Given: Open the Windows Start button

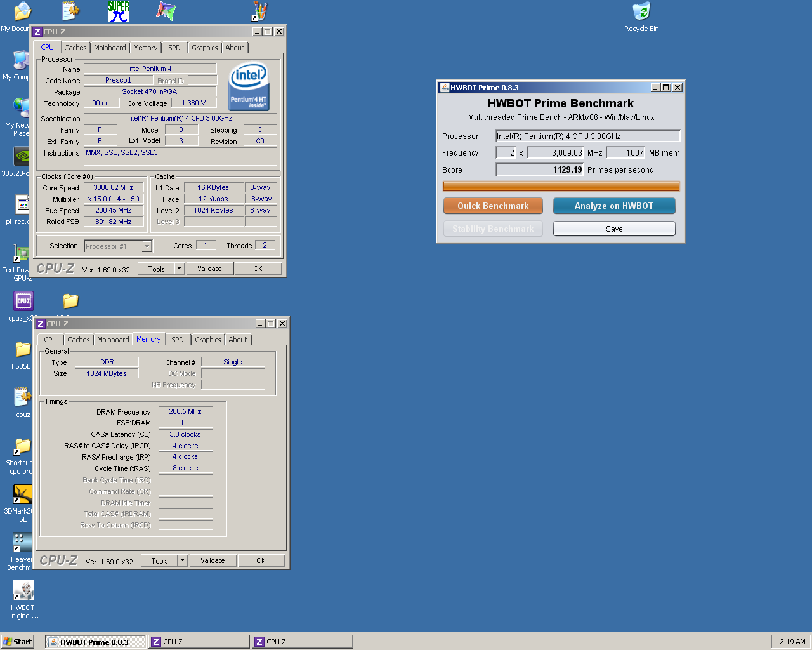Looking at the screenshot, I should pos(18,642).
